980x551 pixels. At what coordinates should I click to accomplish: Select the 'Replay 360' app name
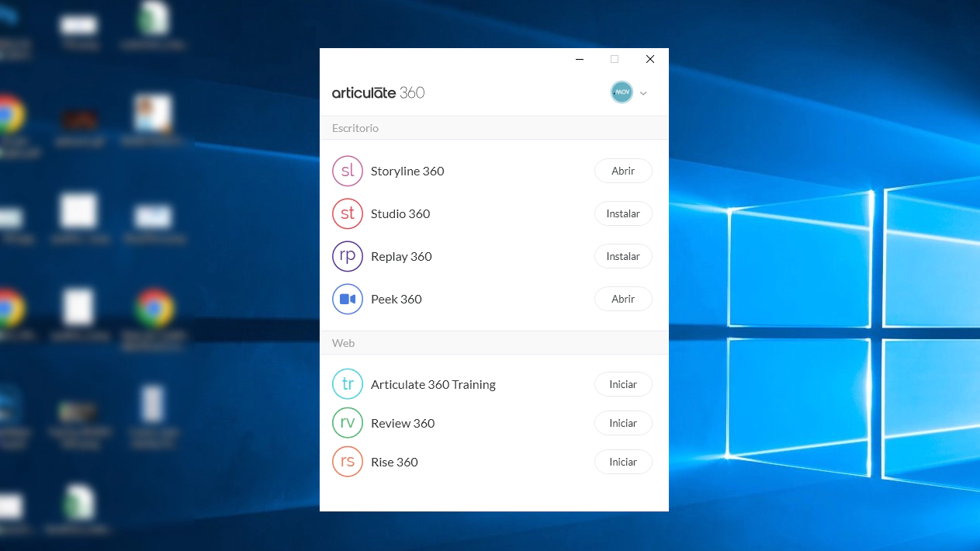coord(401,256)
